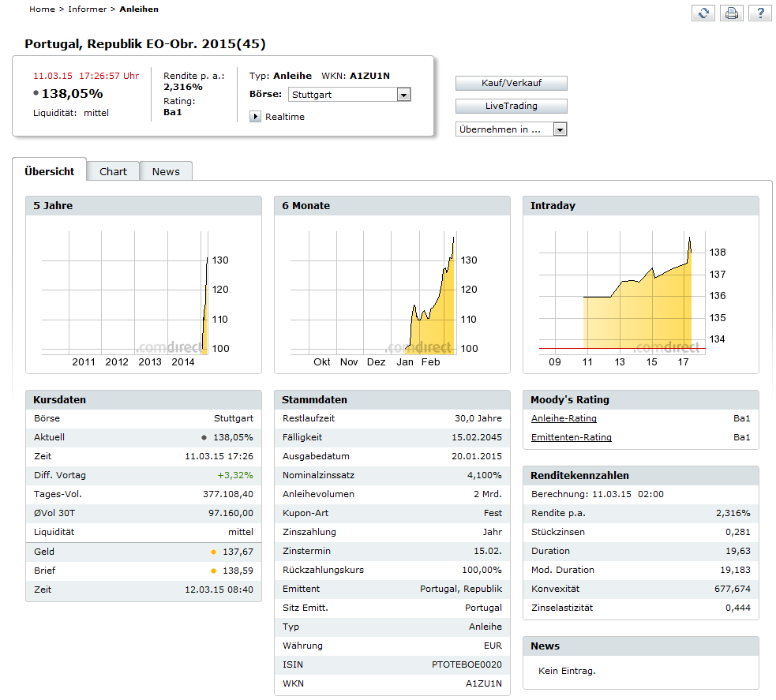Image resolution: width=776 pixels, height=700 pixels.
Task: Click the refresh page icon
Action: pos(703,13)
